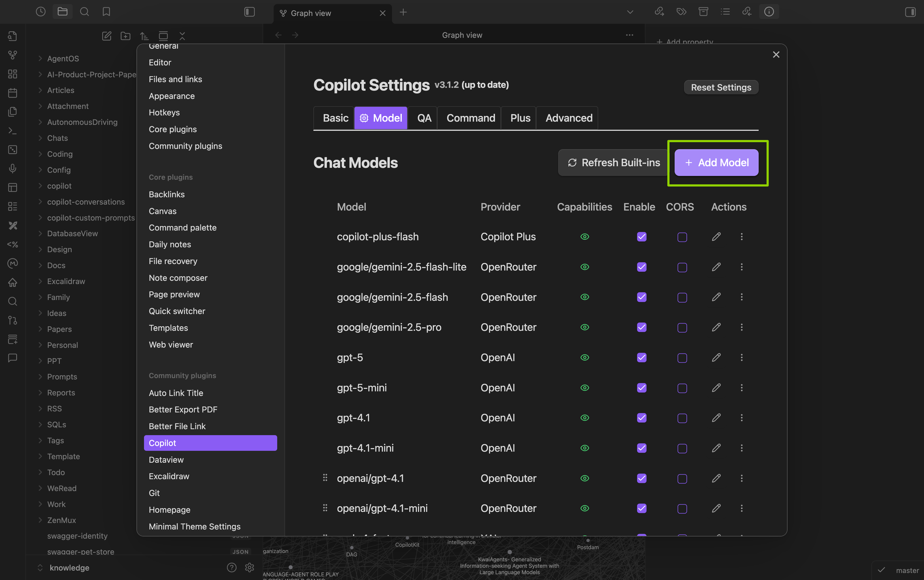Click the new note icon in file explorer
924x580 pixels.
click(x=107, y=36)
